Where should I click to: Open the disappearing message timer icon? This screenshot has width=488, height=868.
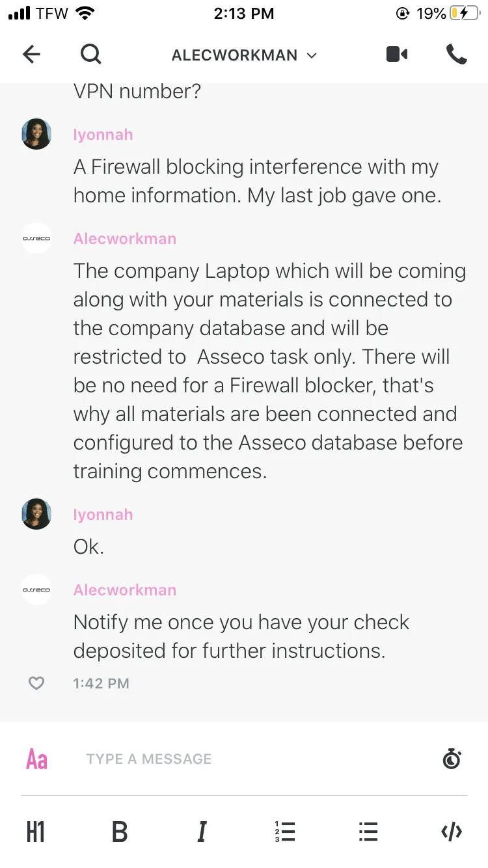click(x=452, y=759)
